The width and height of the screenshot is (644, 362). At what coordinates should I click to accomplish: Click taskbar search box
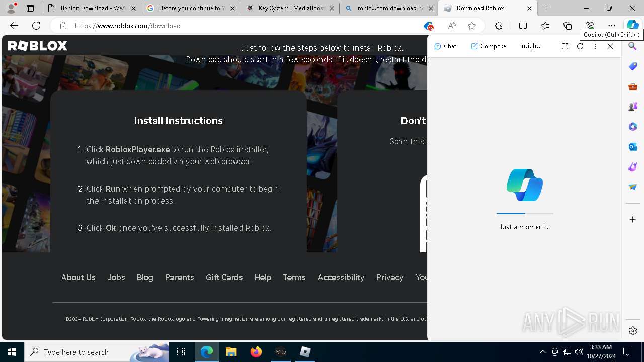tap(97, 352)
